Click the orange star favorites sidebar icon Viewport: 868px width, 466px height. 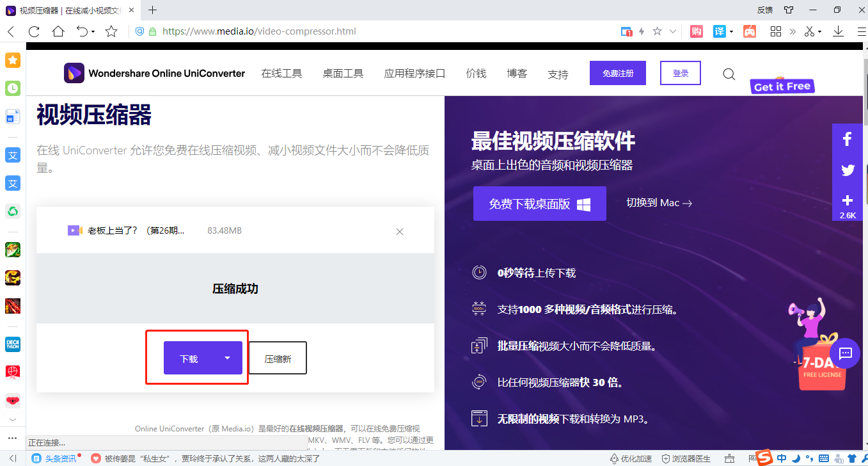tap(13, 60)
